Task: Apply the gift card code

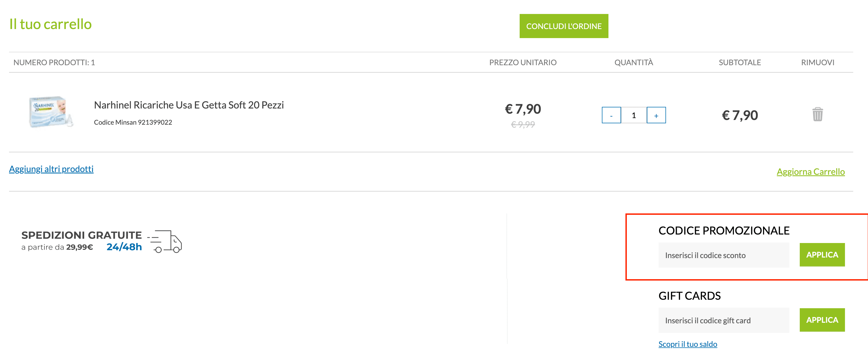Action: pyautogui.click(x=822, y=320)
